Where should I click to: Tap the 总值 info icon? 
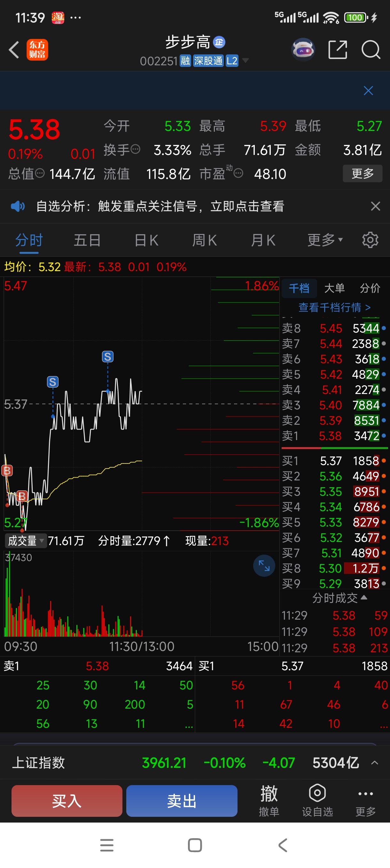[40, 173]
